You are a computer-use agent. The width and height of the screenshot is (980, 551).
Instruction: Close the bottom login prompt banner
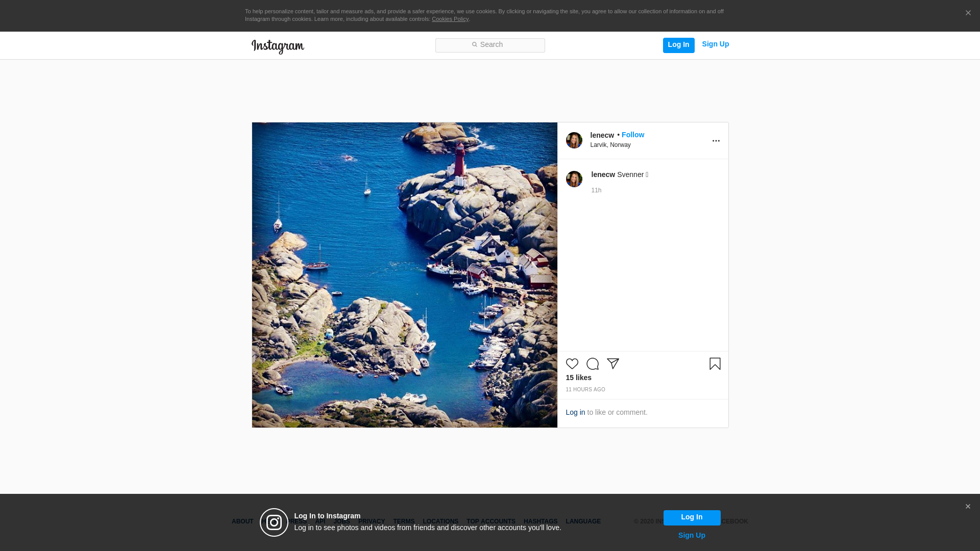[x=968, y=507]
